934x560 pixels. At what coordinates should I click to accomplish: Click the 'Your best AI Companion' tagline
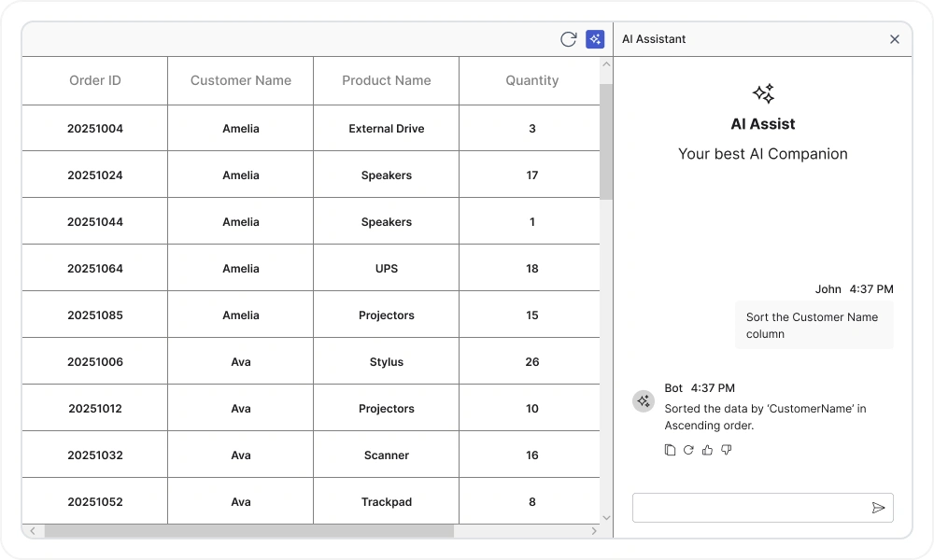pyautogui.click(x=762, y=154)
